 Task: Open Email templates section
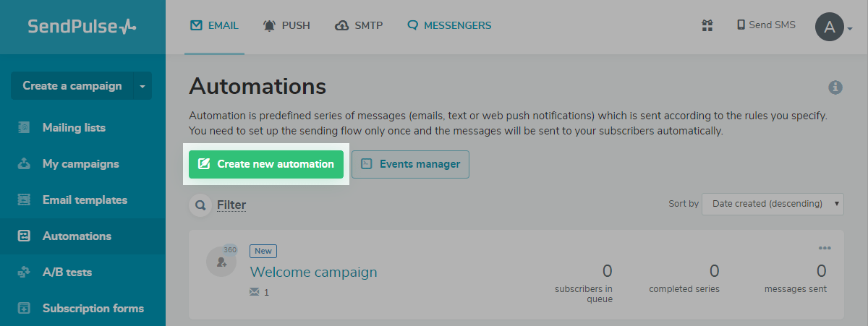85,200
